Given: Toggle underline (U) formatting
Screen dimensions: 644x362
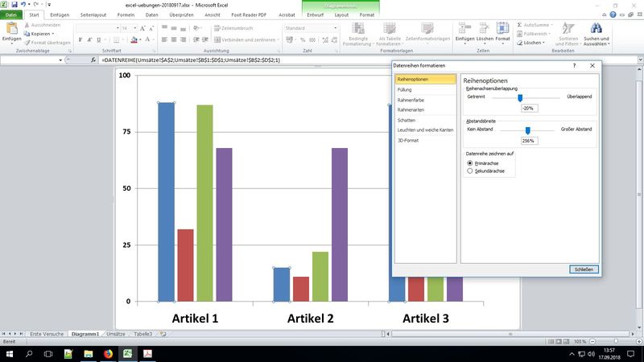Looking at the screenshot, I should click(x=98, y=39).
